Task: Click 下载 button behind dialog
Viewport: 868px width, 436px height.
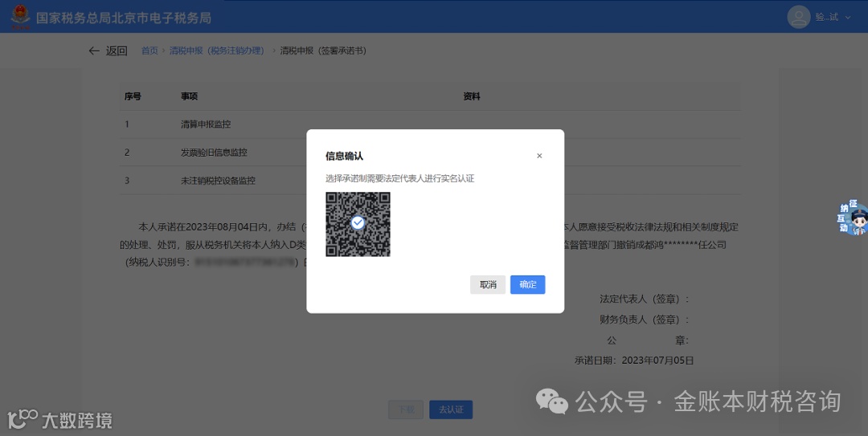Action: (x=406, y=410)
